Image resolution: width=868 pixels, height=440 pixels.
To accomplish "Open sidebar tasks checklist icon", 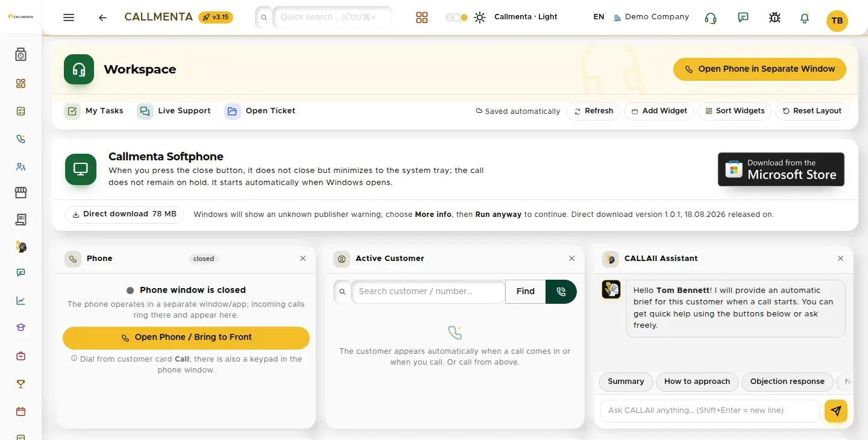I will [x=21, y=112].
